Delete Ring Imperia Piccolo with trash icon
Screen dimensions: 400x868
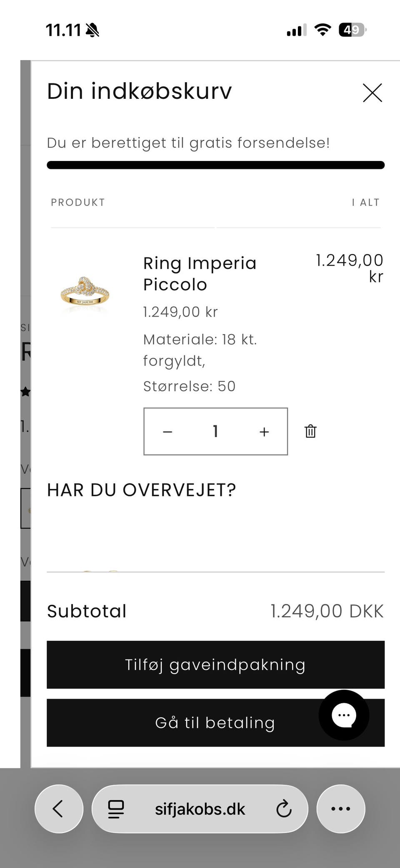(x=310, y=431)
